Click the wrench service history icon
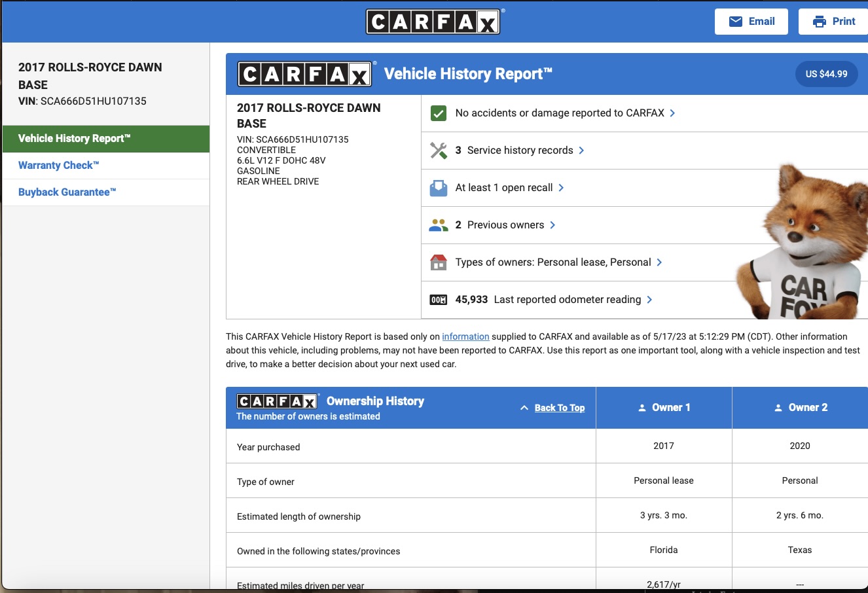This screenshot has height=593, width=868. [439, 151]
